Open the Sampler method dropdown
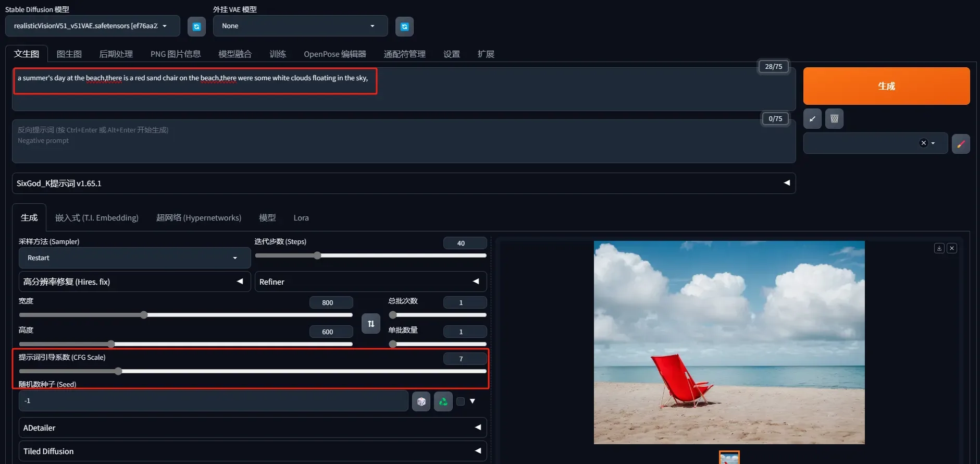 [x=134, y=258]
